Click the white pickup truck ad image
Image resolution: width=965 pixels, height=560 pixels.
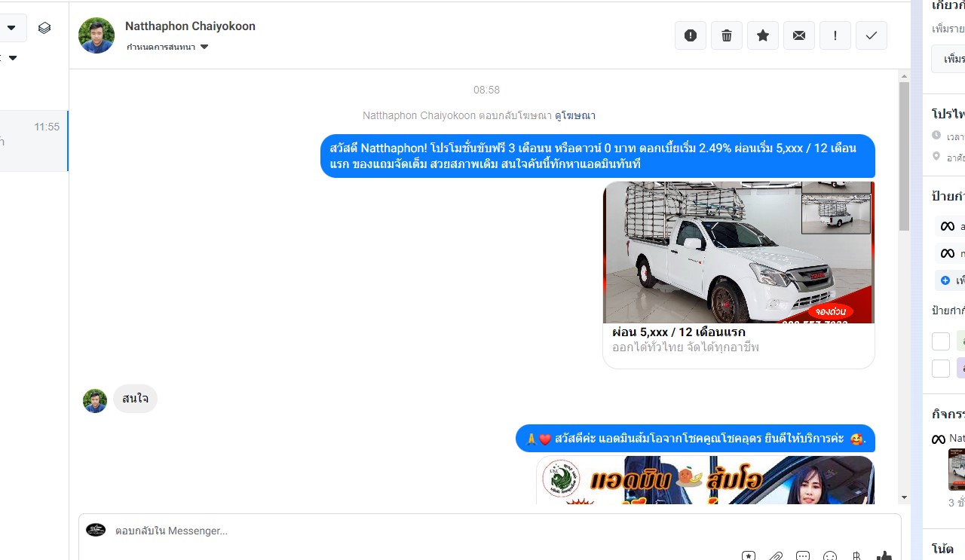pos(739,252)
